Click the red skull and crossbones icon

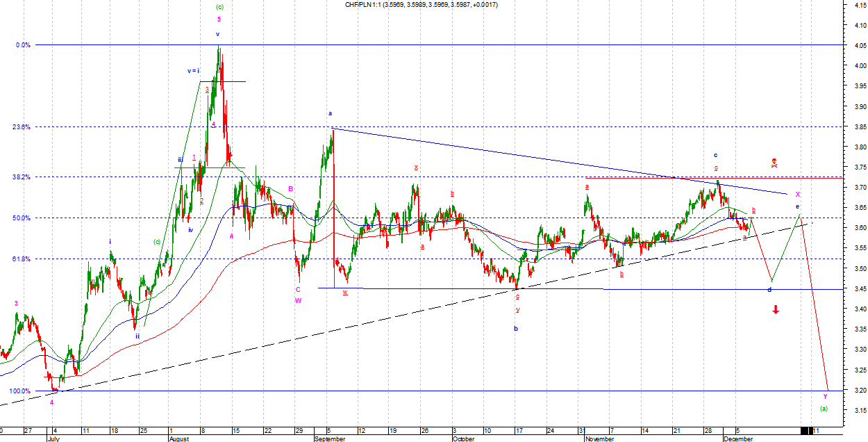774,163
